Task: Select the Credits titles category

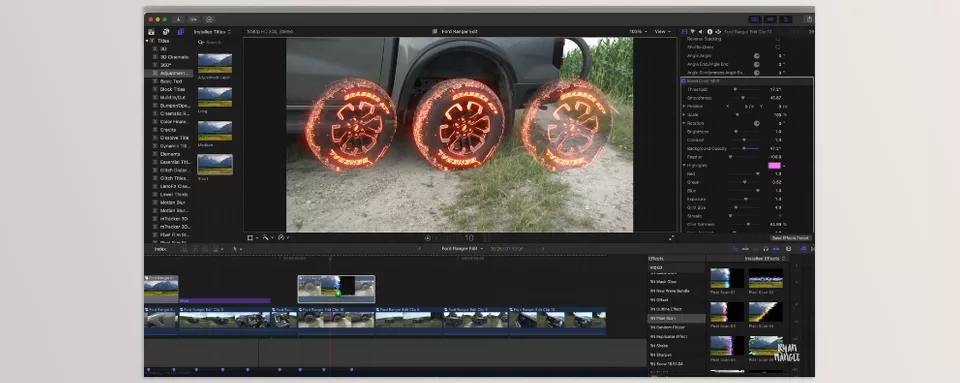Action: tap(168, 130)
